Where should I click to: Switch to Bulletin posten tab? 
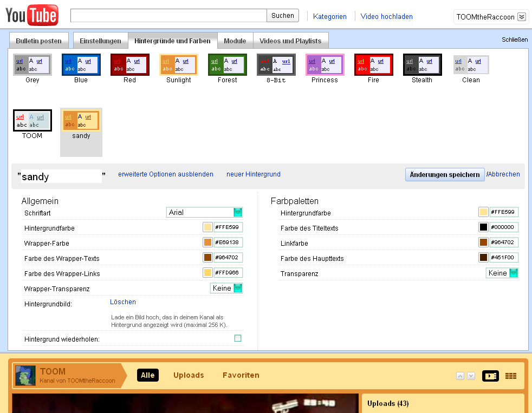(x=38, y=41)
